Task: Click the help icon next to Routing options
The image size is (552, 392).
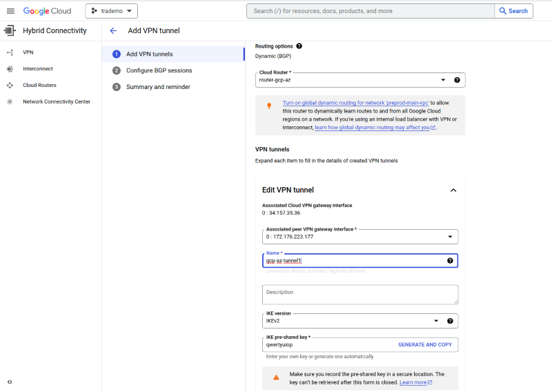Action: [x=299, y=46]
